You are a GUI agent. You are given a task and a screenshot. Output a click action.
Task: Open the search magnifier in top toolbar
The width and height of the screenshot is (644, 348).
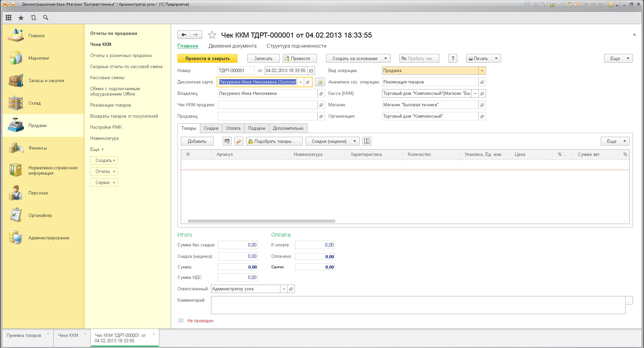coord(46,18)
